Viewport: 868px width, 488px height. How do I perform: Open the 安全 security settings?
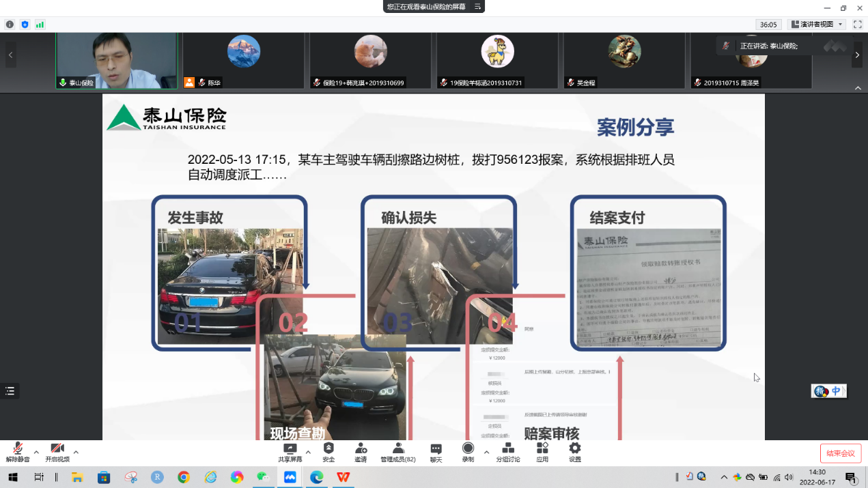(x=328, y=452)
